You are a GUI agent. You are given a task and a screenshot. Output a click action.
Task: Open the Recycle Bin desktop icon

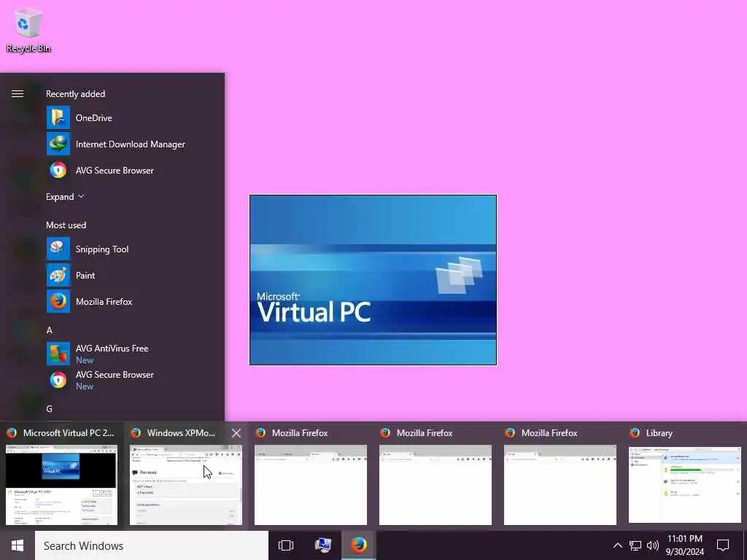point(28,31)
